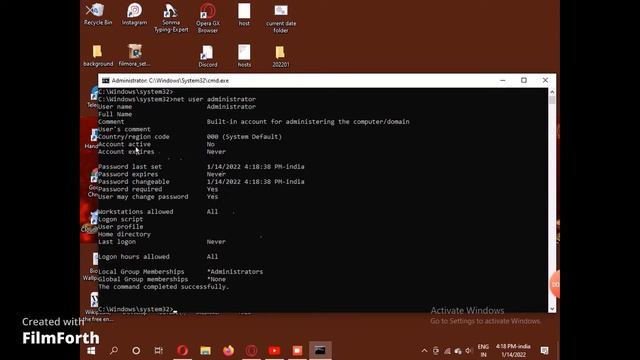This screenshot has width=640, height=360.
Task: Open the background folder on desktop
Action: (x=98, y=56)
